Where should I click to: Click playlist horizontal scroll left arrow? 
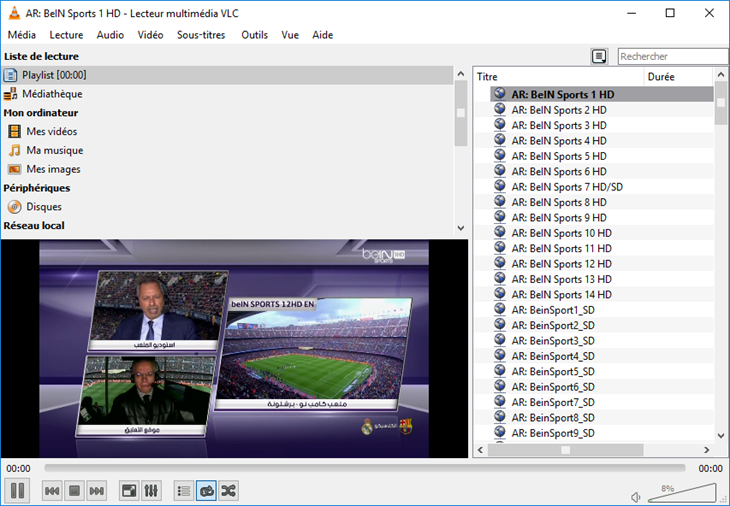click(480, 450)
